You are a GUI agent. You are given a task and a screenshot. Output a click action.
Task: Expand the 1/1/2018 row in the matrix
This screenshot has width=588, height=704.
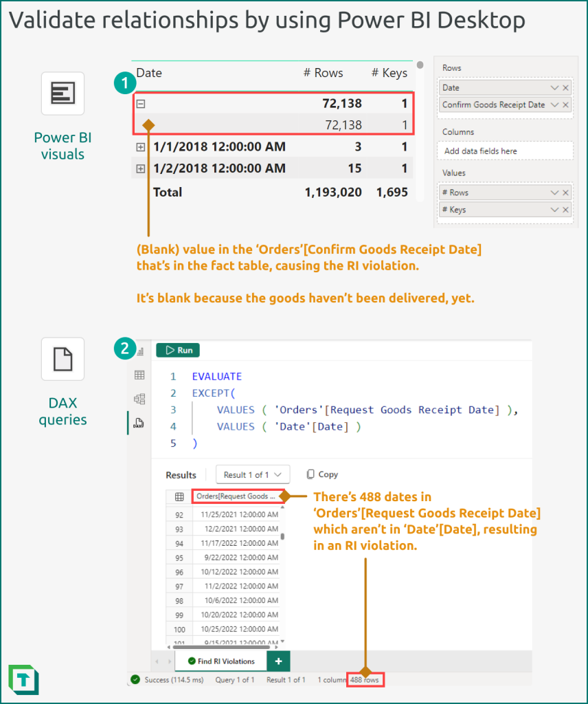tap(142, 146)
